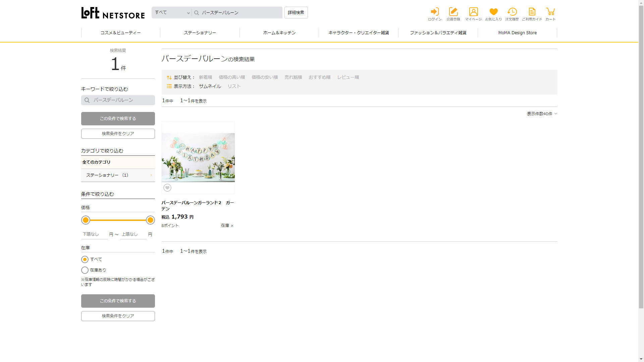Image resolution: width=644 pixels, height=362 pixels.
Task: Select the すべて stock radio button
Action: tap(85, 259)
